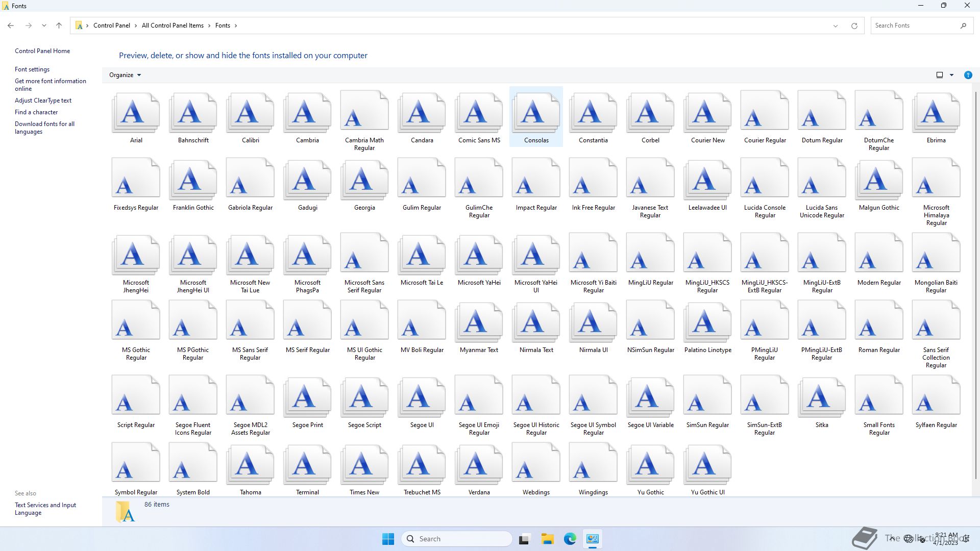Open Find a character link

coord(36,112)
